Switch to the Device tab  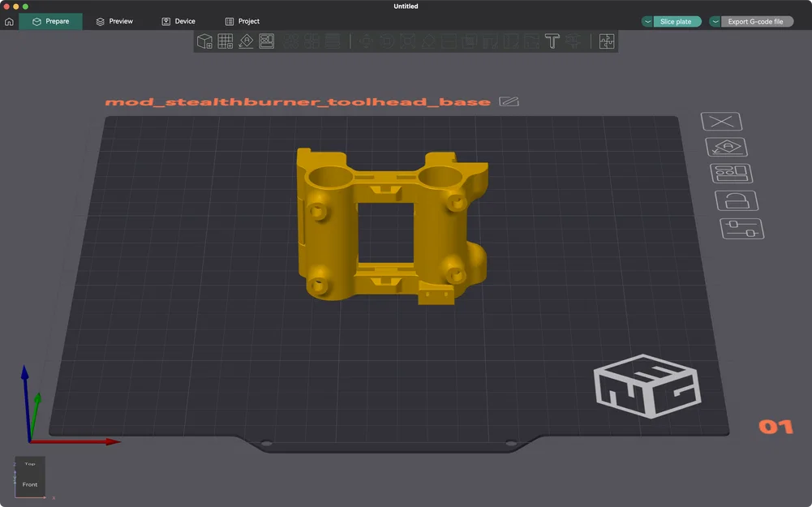pos(178,21)
